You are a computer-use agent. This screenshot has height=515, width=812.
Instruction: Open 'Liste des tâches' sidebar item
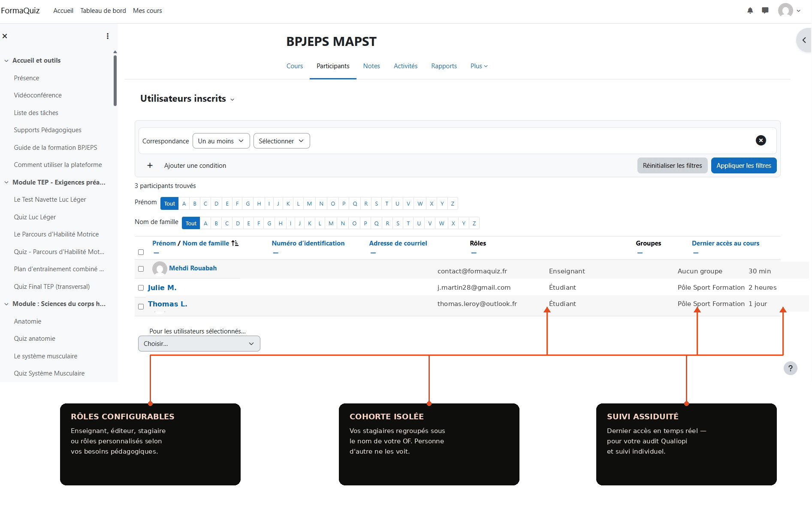[36, 112]
